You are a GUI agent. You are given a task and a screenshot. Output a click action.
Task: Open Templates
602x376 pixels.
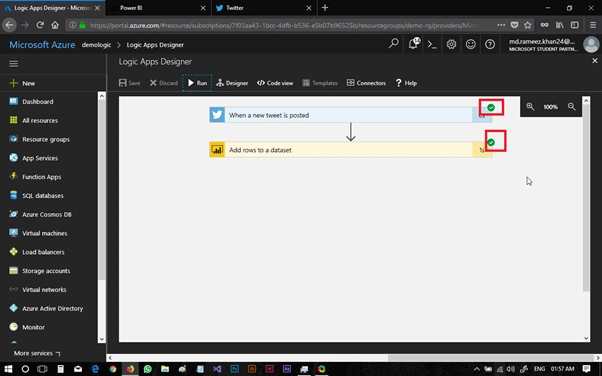(320, 83)
